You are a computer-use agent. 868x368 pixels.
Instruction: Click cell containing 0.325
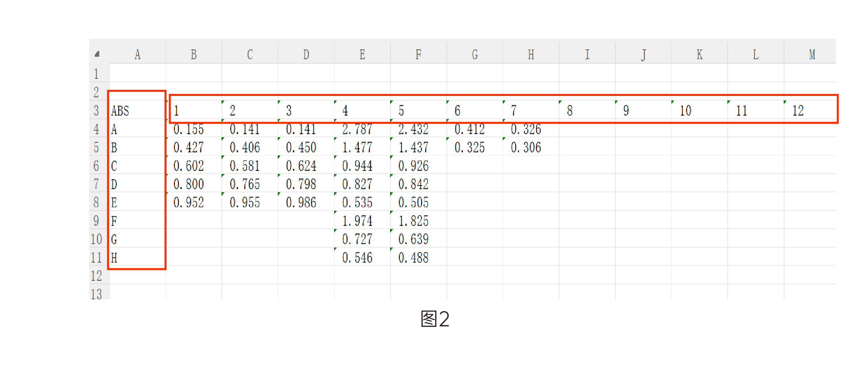475,146
